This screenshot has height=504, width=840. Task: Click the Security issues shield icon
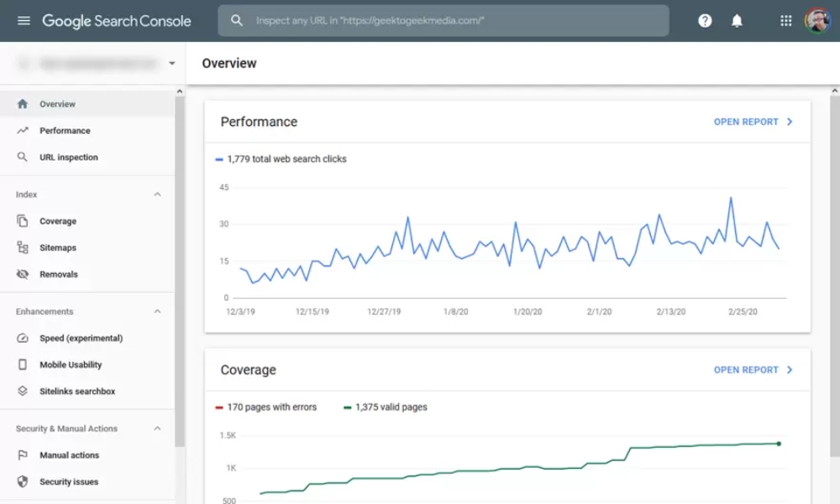click(x=23, y=481)
